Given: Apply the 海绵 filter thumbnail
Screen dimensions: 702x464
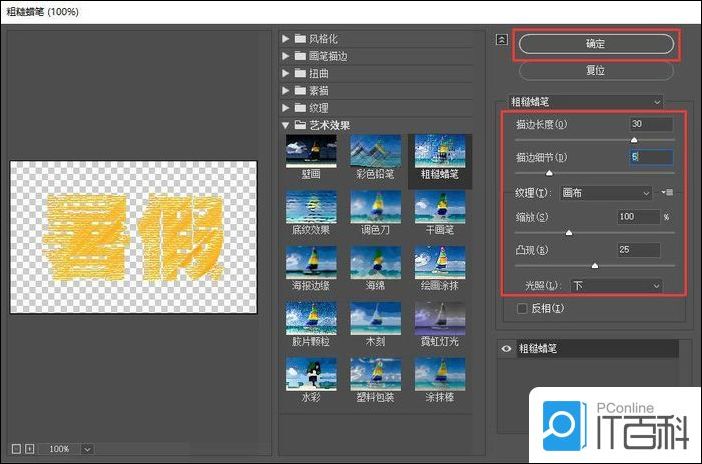Looking at the screenshot, I should pyautogui.click(x=375, y=263).
